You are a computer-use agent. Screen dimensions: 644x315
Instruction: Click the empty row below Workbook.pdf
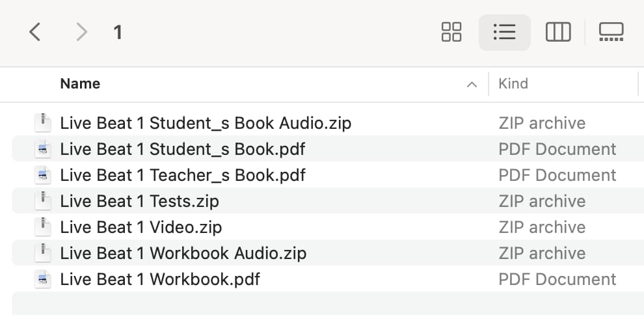[328, 303]
